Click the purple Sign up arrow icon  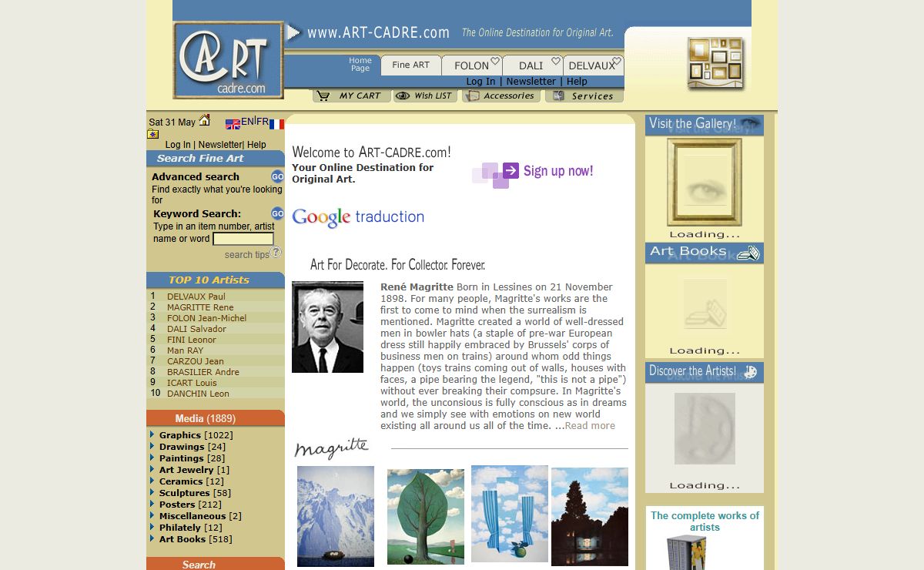click(x=511, y=170)
